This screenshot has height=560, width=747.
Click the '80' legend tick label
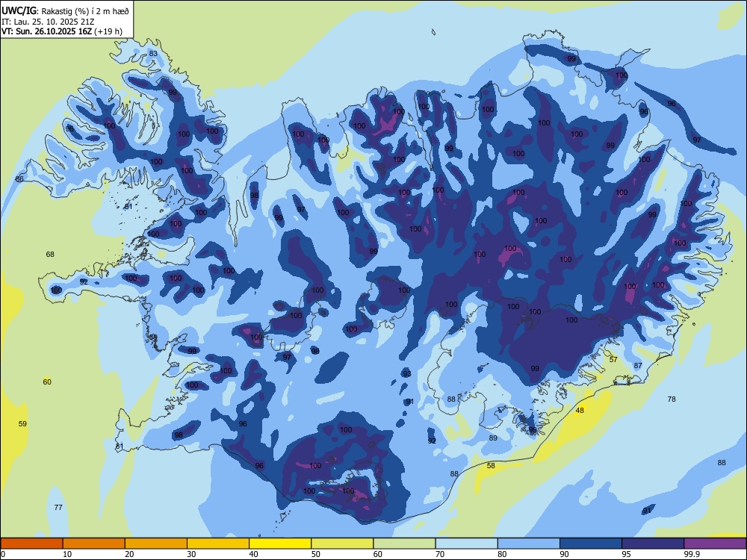click(x=502, y=554)
